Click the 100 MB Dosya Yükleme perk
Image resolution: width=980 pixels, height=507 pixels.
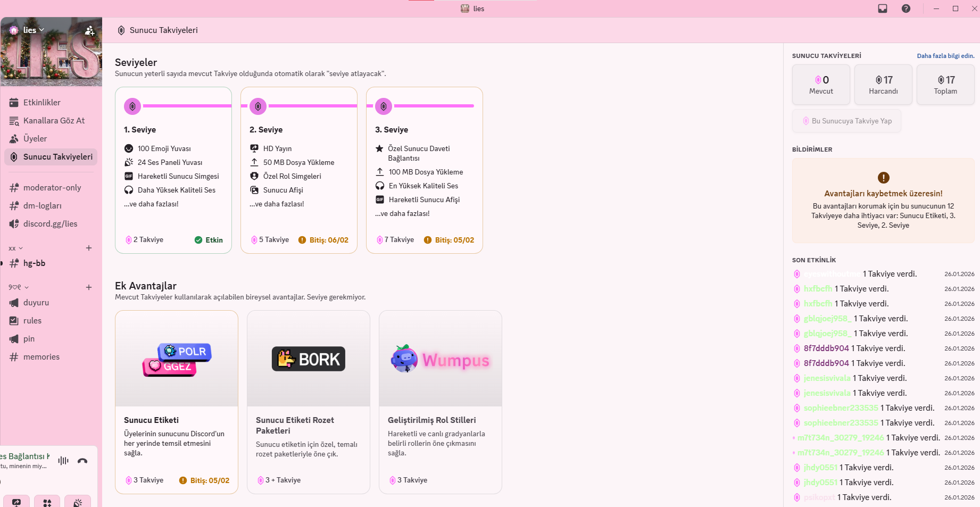pyautogui.click(x=419, y=172)
